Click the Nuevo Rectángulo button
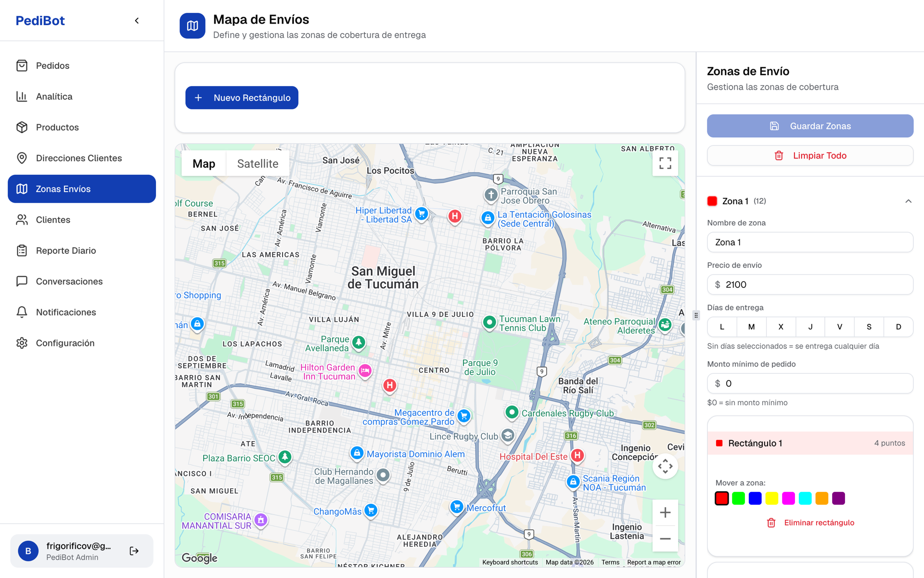 pyautogui.click(x=242, y=98)
